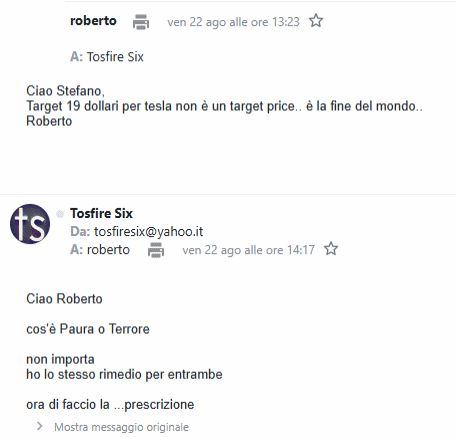Click the small status dot beside Tosfire Six
This screenshot has height=438, width=456.
(60, 214)
